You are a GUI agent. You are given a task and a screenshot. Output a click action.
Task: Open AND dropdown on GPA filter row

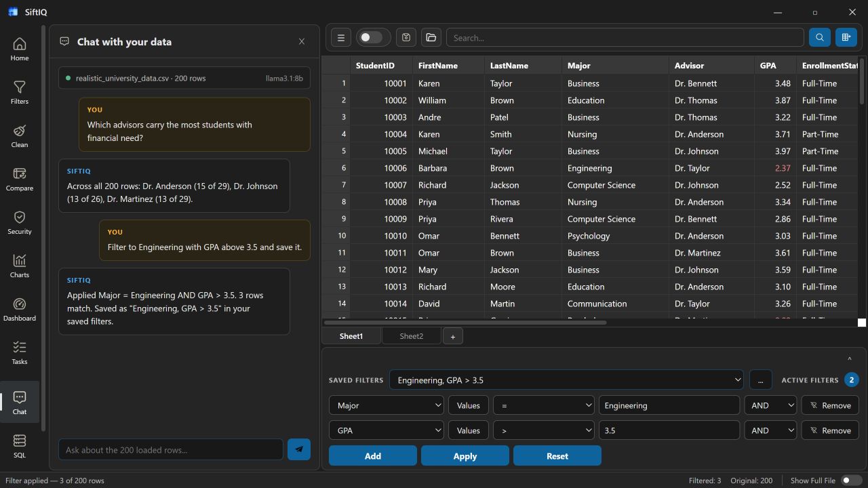point(770,430)
